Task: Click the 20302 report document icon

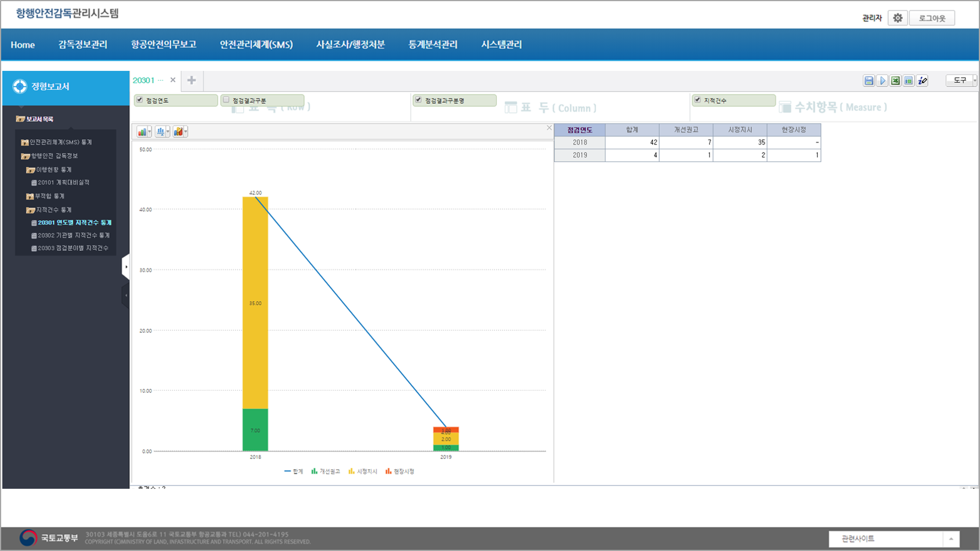Action: click(34, 236)
